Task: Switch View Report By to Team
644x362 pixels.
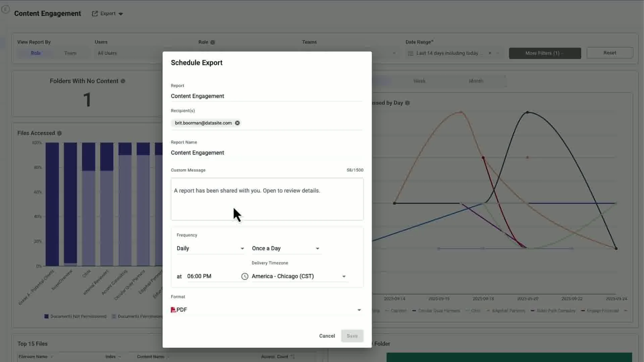Action: point(70,53)
